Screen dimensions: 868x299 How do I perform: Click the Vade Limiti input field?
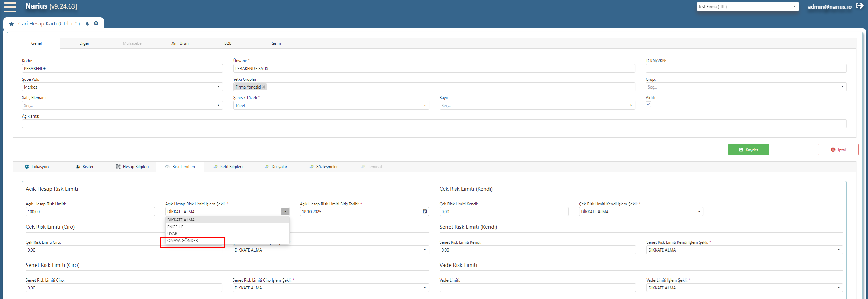[538, 288]
